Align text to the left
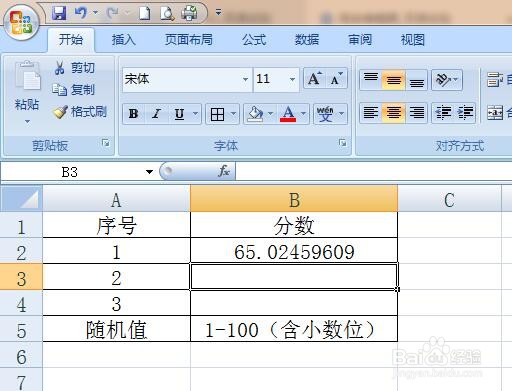This screenshot has height=391, width=512. 371,113
